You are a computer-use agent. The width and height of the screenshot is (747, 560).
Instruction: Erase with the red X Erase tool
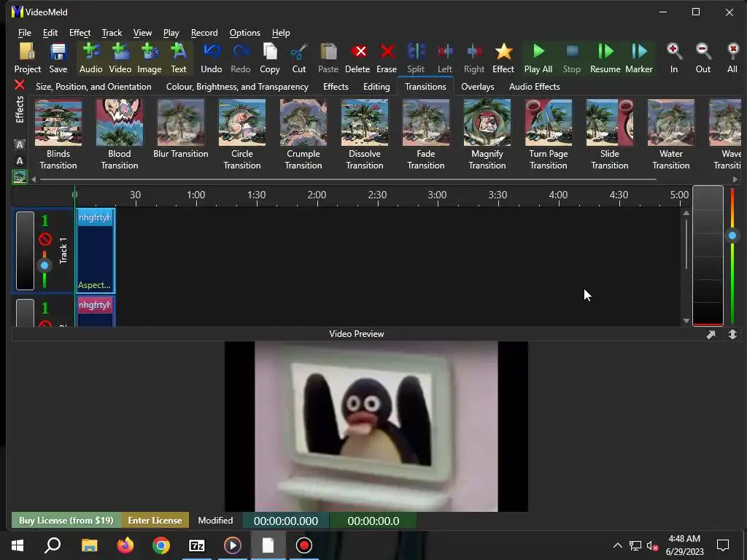(x=387, y=58)
